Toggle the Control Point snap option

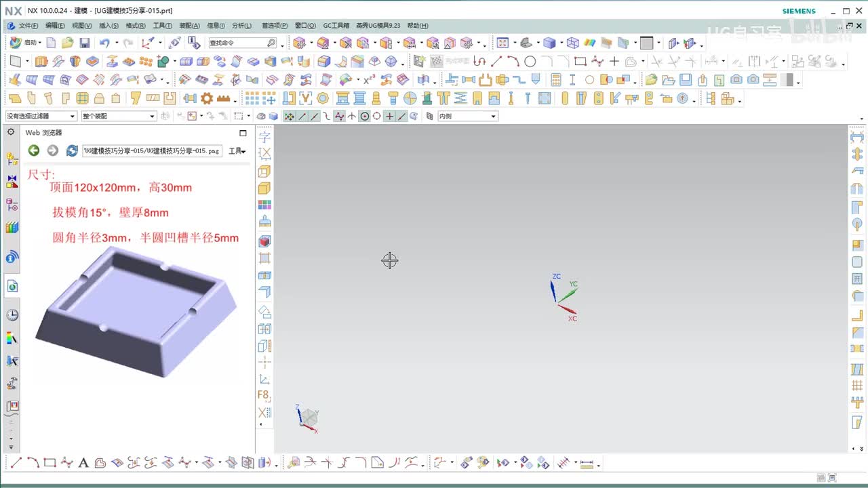pyautogui.click(x=327, y=116)
